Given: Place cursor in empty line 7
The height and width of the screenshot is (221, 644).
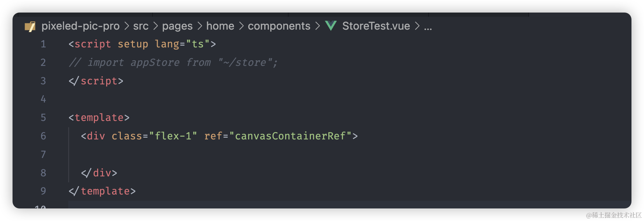Looking at the screenshot, I should coord(209,154).
